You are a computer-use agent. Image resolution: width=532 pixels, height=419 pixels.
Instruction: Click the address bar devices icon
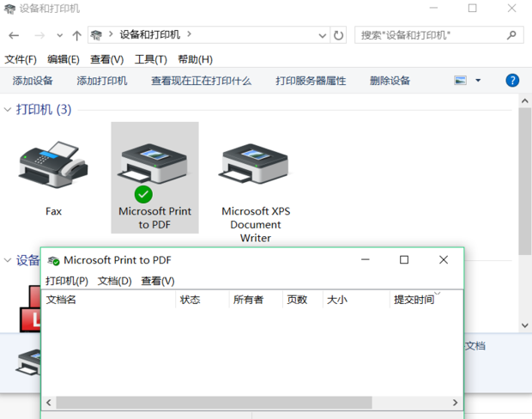(x=96, y=34)
